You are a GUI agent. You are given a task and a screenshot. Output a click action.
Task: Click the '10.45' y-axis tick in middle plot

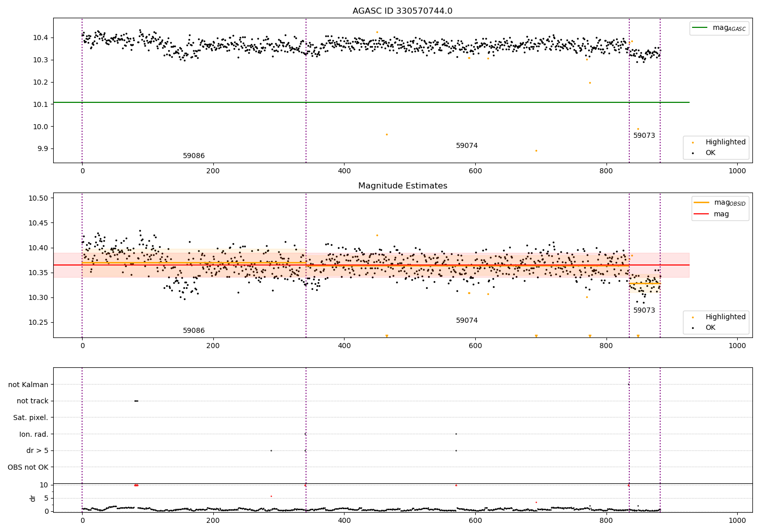pyautogui.click(x=38, y=223)
